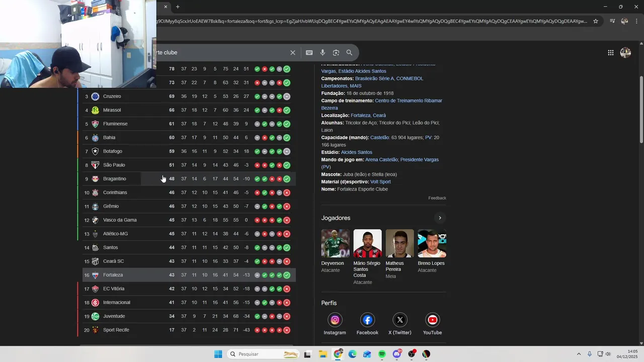Open Discord from the taskbar
644x362 pixels.
tap(397, 354)
